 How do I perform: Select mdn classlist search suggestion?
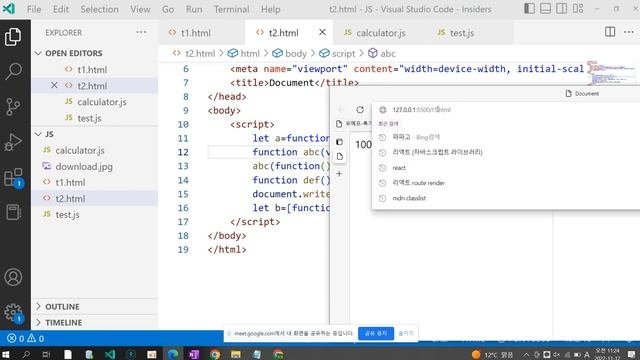pos(506,198)
